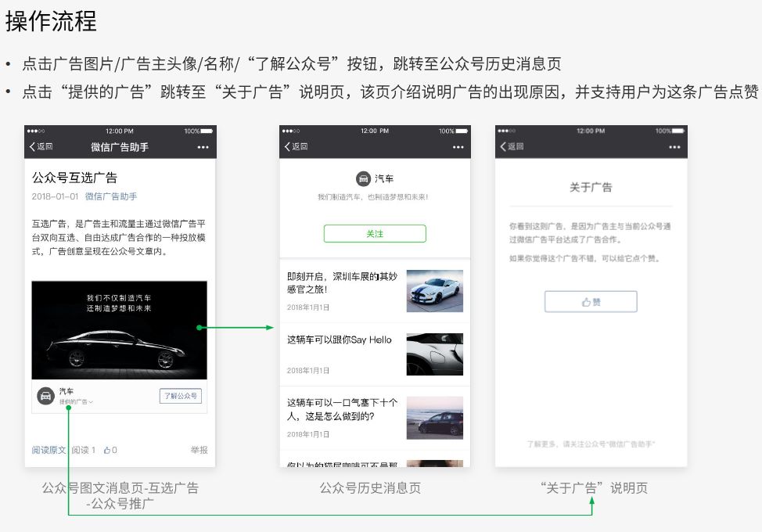Click the 关于广告 page heading

coord(591,188)
